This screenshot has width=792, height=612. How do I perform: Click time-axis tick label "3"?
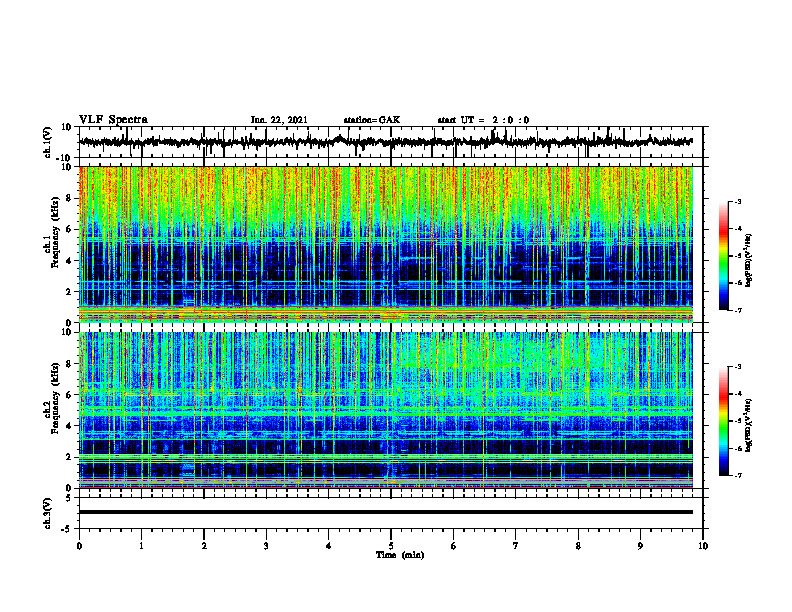[x=266, y=546]
